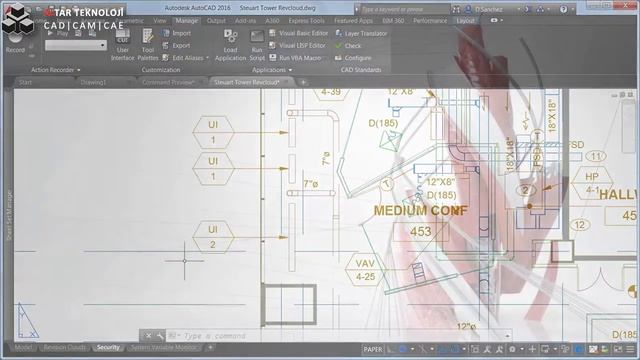The width and height of the screenshot is (640, 360).
Task: Click Run VBA Macro
Action: [295, 58]
